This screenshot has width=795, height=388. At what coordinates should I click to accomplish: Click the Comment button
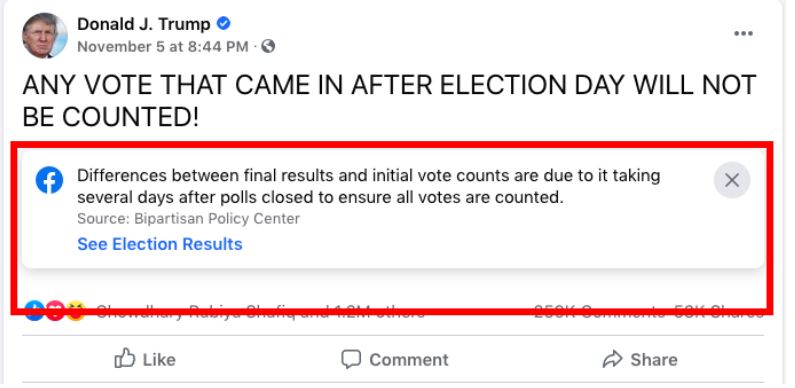[x=395, y=359]
